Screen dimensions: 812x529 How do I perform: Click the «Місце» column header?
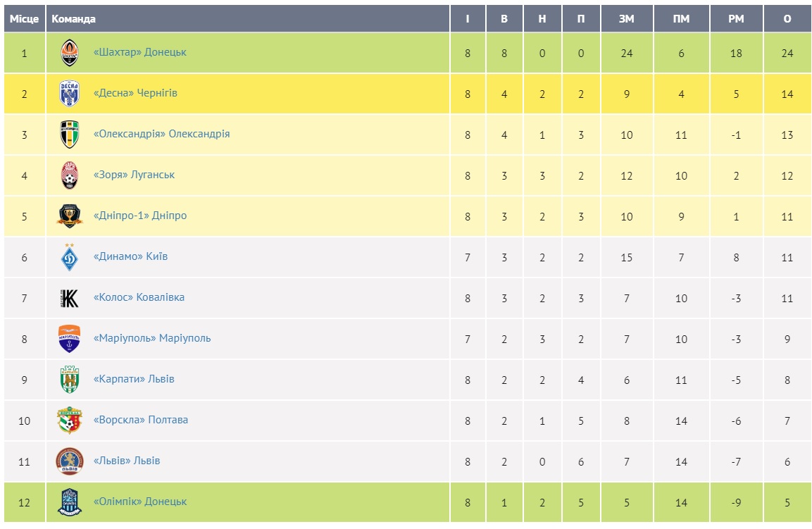coord(24,19)
